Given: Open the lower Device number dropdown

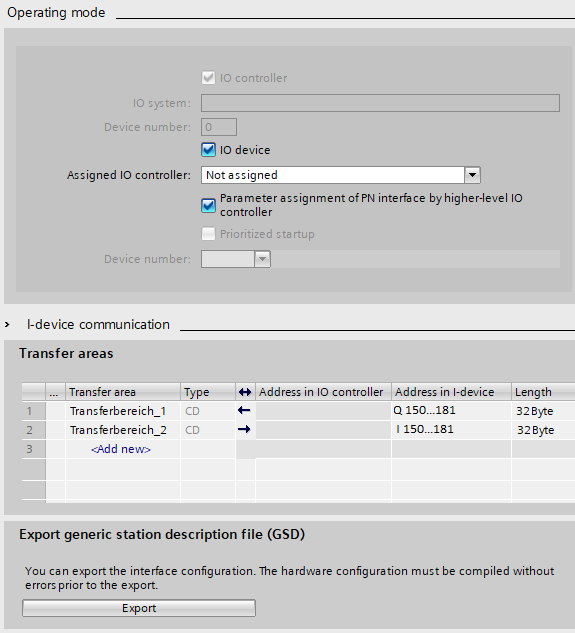Looking at the screenshot, I should pyautogui.click(x=262, y=259).
